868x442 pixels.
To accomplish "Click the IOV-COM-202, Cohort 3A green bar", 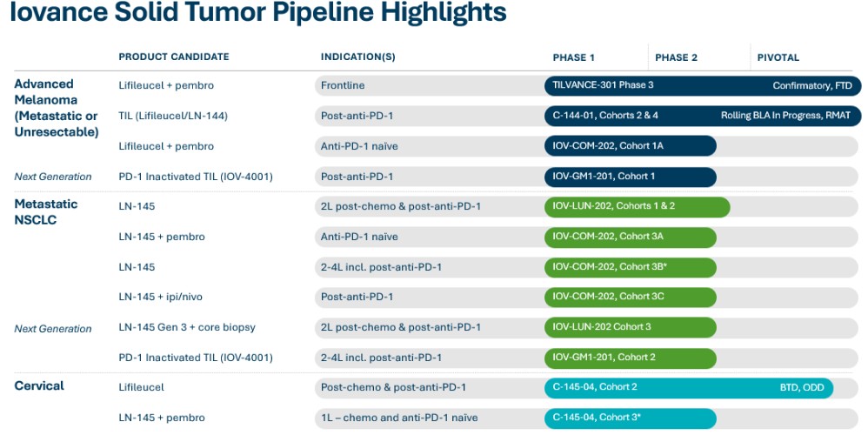I will pyautogui.click(x=630, y=237).
